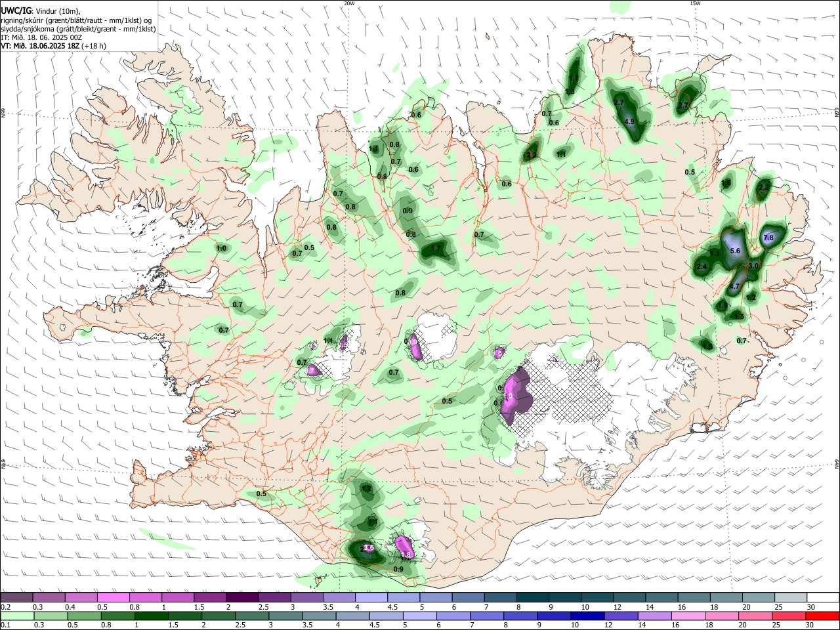This screenshot has width=840, height=630.
Task: Pick the white sleet legend swatch labeled 30
Action: pos(823,597)
